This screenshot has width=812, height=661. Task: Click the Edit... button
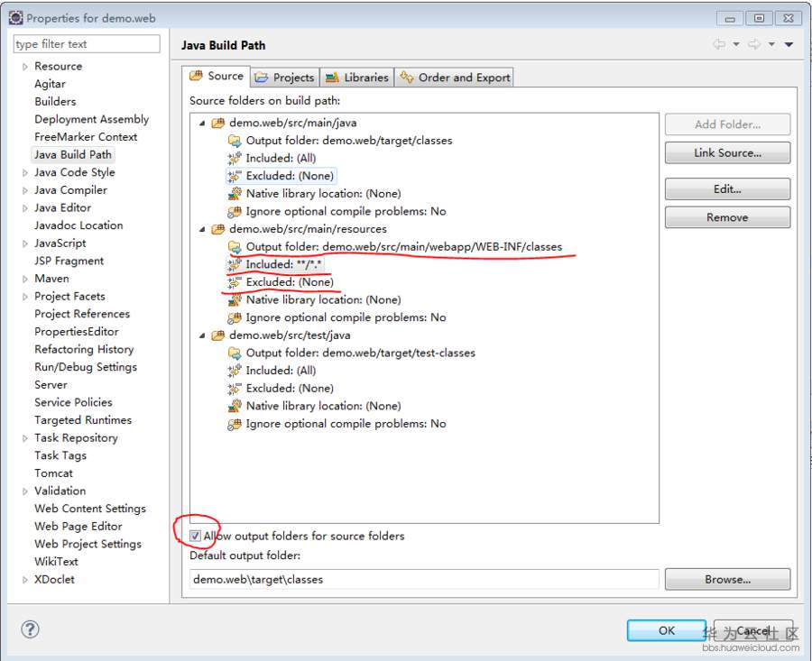[x=727, y=189]
